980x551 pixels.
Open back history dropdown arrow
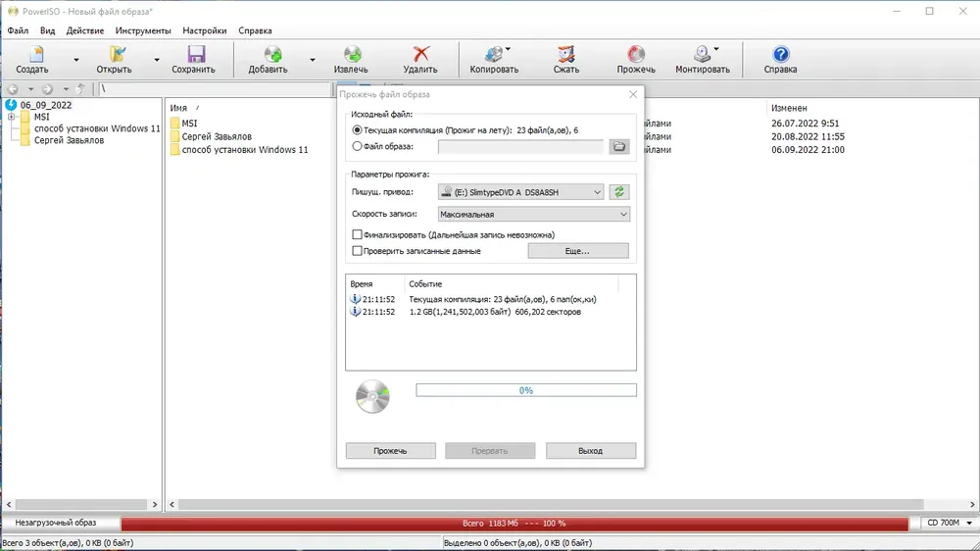pyautogui.click(x=30, y=89)
